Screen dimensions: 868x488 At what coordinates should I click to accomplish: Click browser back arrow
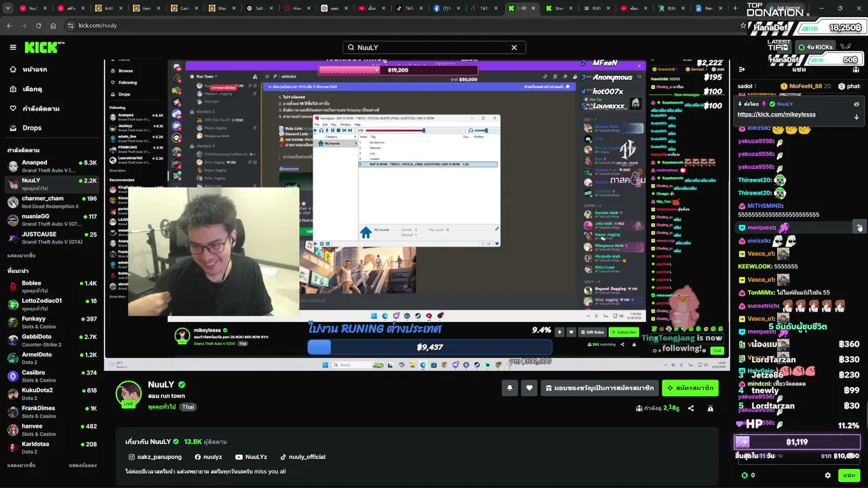click(x=9, y=26)
